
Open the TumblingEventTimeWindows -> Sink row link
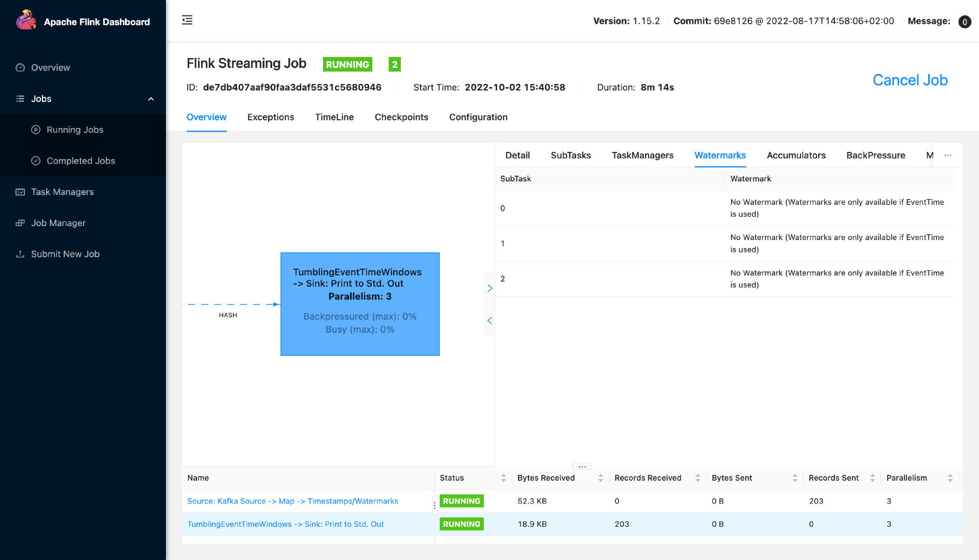click(x=285, y=524)
